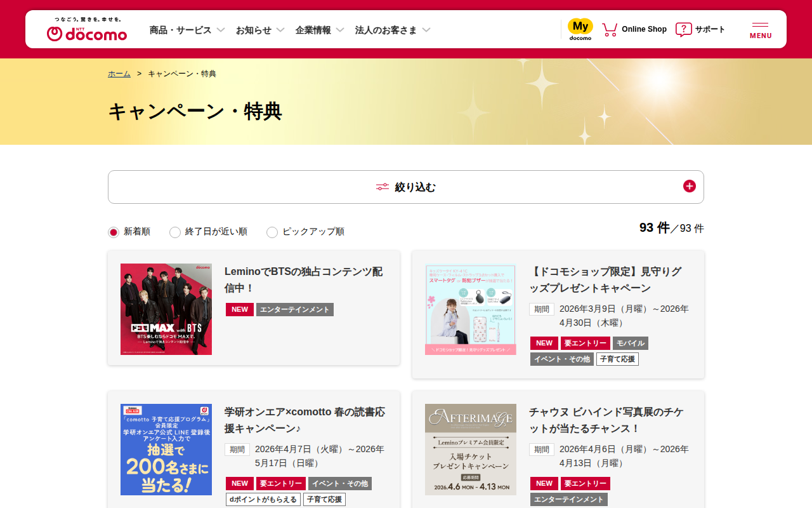
Task: Click NEW badge on the BTS card
Action: 240,310
